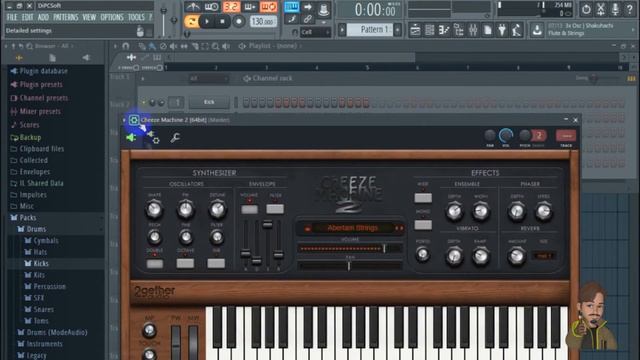Open the OPTIONS menu
The width and height of the screenshot is (640, 360).
coord(111,17)
